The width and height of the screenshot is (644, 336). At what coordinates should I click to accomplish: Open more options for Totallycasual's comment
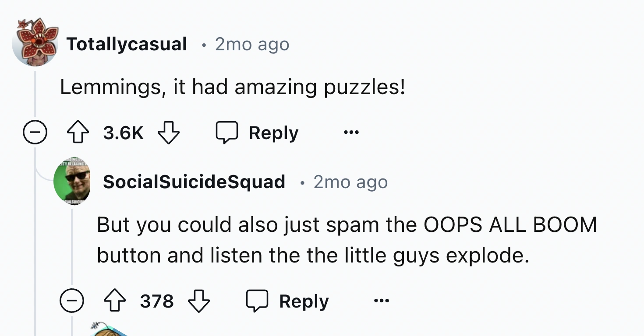coord(351,133)
